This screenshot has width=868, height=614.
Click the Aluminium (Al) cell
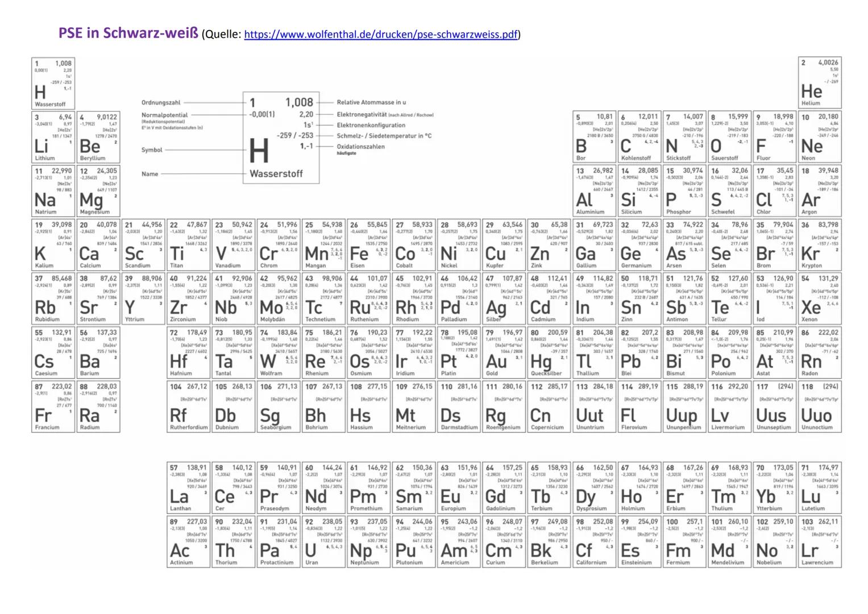click(x=595, y=191)
